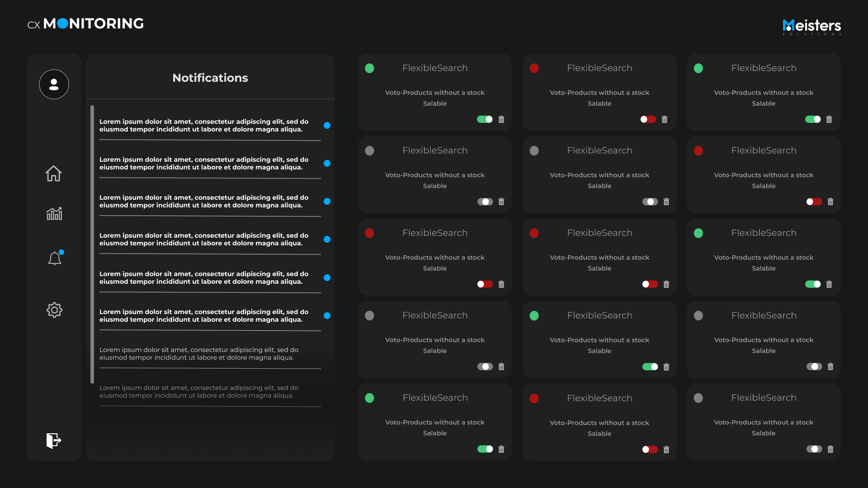Open the last faded Lorem ipsum notification
Screen dimensions: 868x488
199,392
